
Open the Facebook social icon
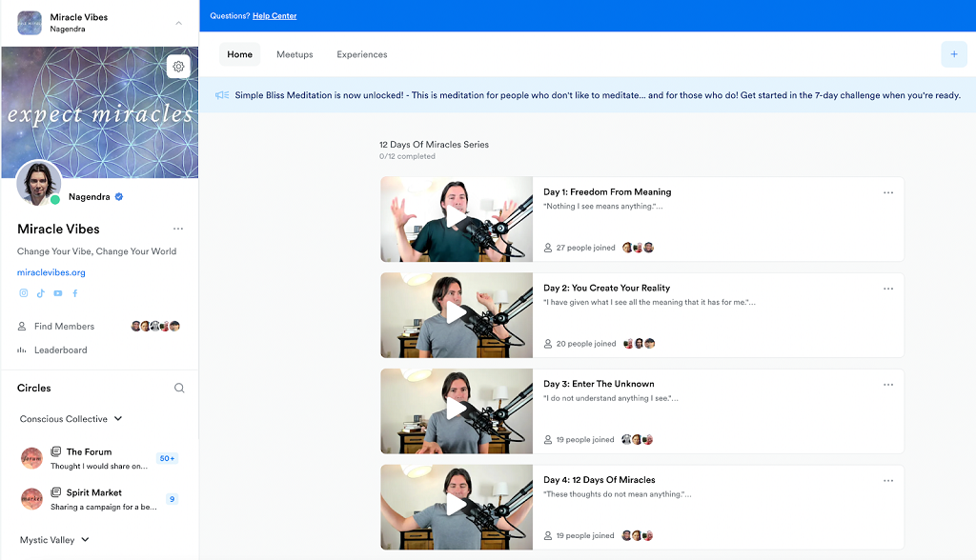click(75, 293)
